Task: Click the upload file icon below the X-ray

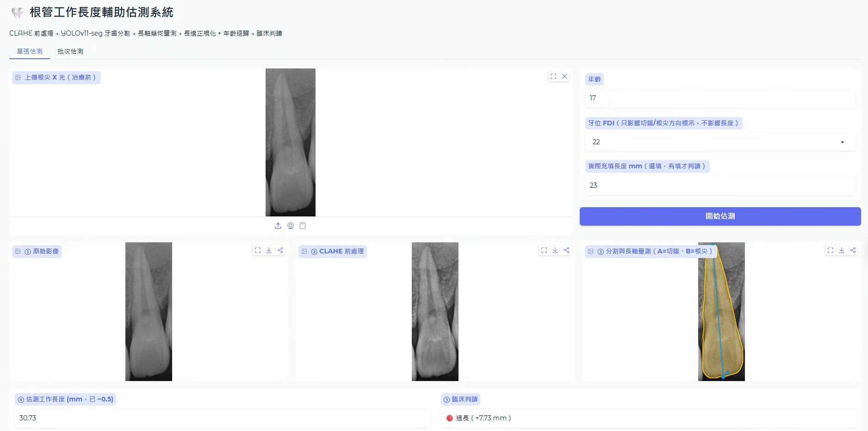Action: 278,226
